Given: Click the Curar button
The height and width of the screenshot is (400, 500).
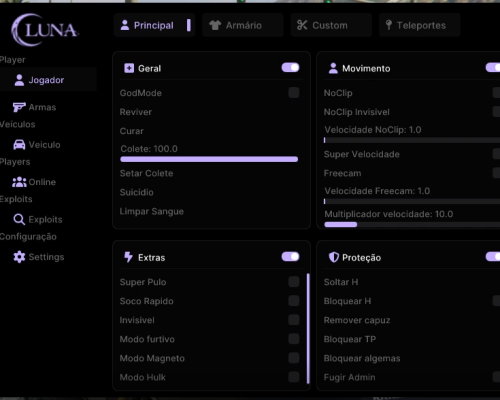Looking at the screenshot, I should click(132, 131).
